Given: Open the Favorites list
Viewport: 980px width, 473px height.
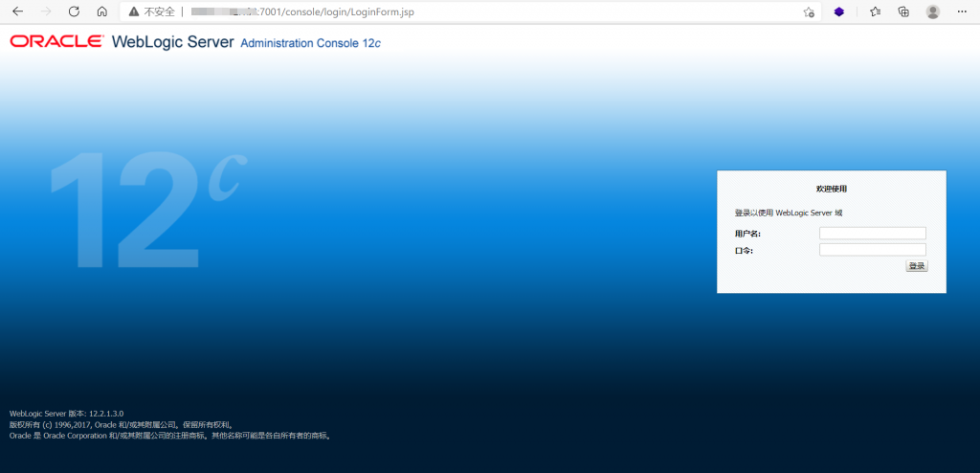Looking at the screenshot, I should [875, 11].
